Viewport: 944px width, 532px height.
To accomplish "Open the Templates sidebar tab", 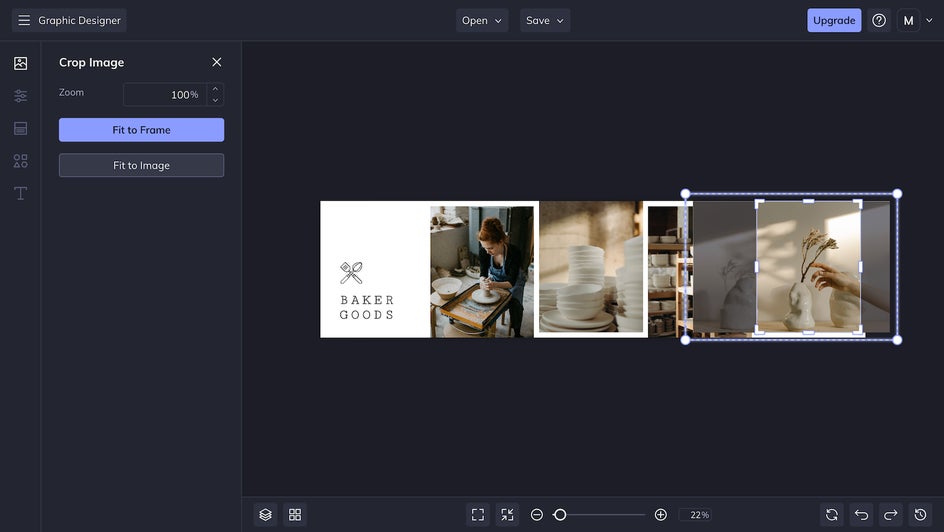I will click(x=20, y=128).
